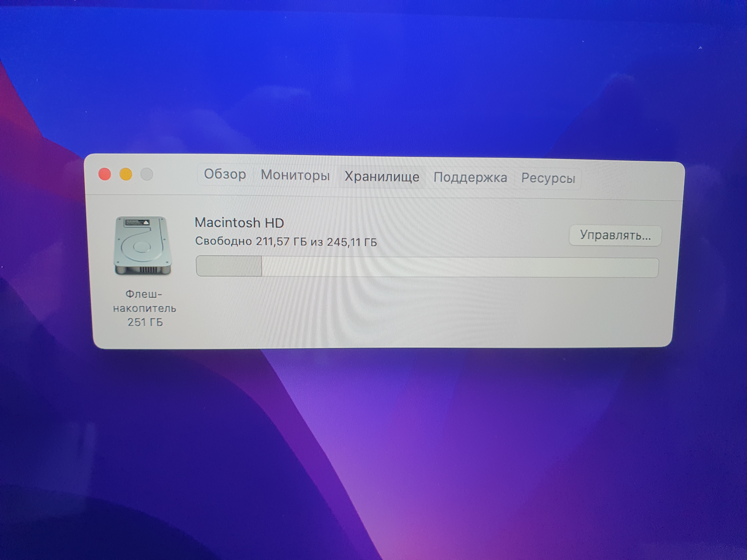Go to the Поддержка tab
Image resolution: width=747 pixels, height=560 pixels.
pyautogui.click(x=470, y=177)
